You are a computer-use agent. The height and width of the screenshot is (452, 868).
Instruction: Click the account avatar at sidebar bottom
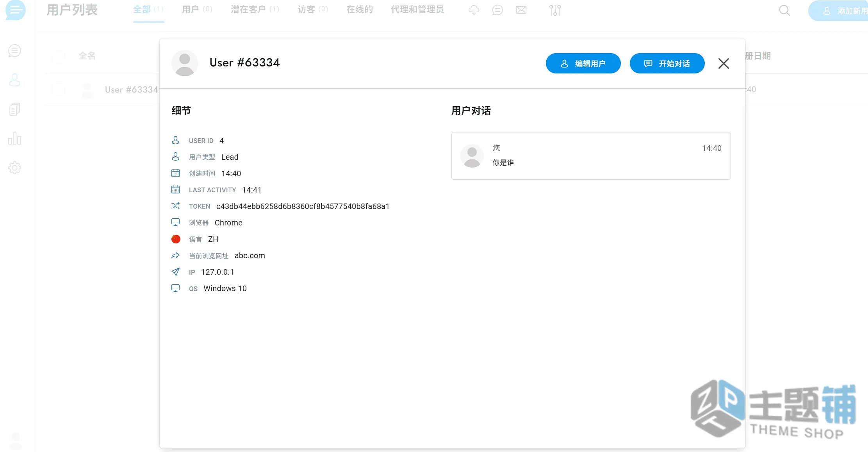coord(16,441)
